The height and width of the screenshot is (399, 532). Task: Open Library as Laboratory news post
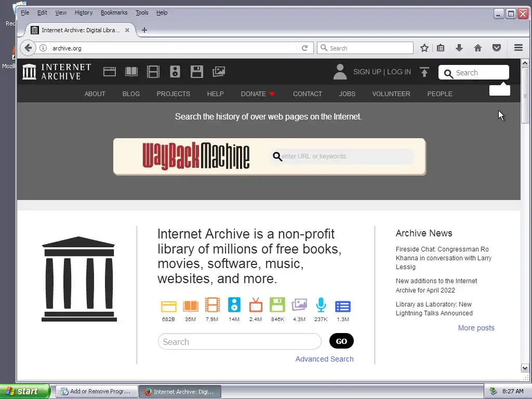click(x=434, y=309)
